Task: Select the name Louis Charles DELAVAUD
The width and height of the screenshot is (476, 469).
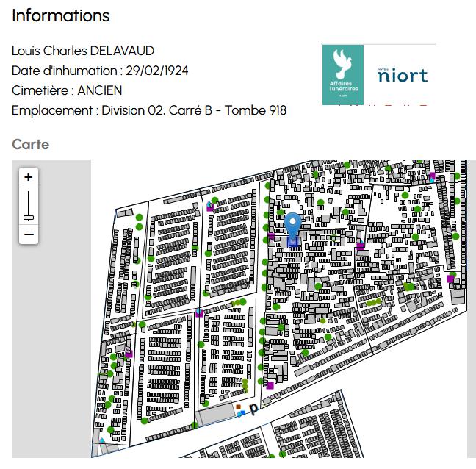Action: [x=83, y=51]
